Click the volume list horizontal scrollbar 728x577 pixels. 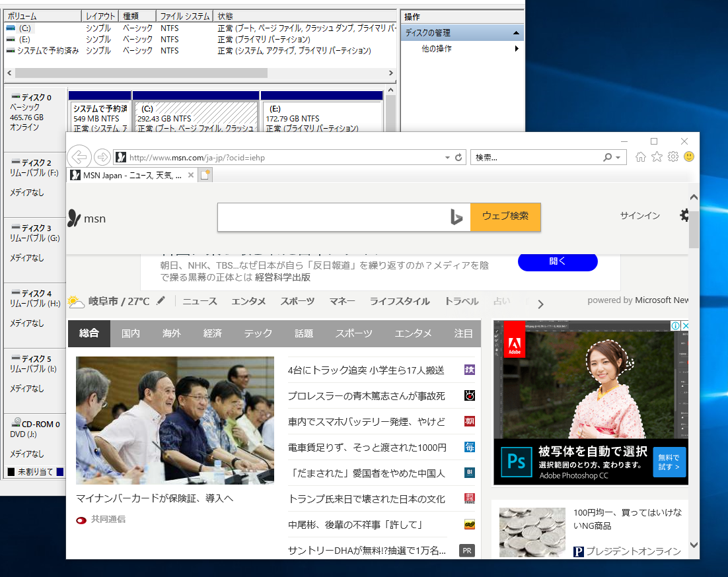[141, 73]
